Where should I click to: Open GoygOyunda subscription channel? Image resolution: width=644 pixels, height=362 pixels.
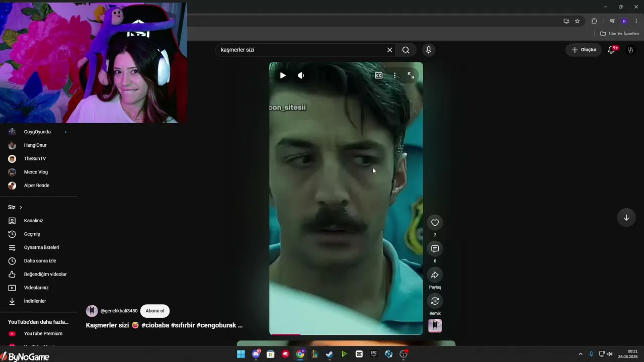point(38,132)
